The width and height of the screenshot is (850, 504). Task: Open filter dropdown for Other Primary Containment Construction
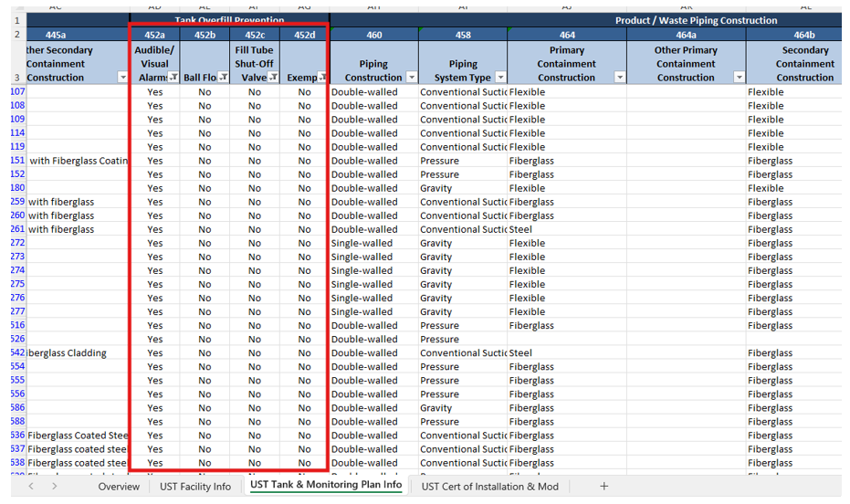[740, 78]
